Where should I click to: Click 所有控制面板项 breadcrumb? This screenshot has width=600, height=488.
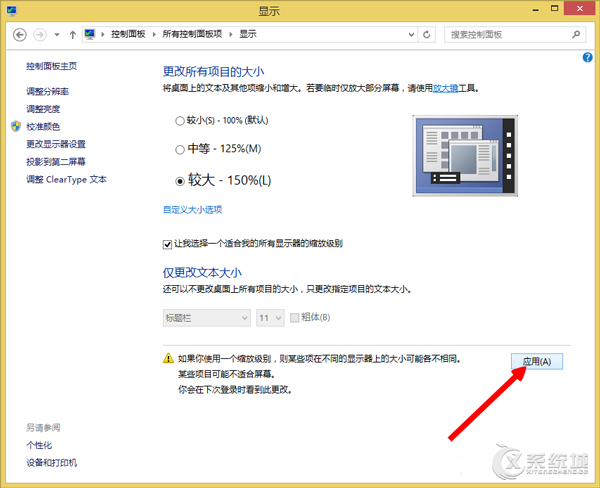point(192,34)
